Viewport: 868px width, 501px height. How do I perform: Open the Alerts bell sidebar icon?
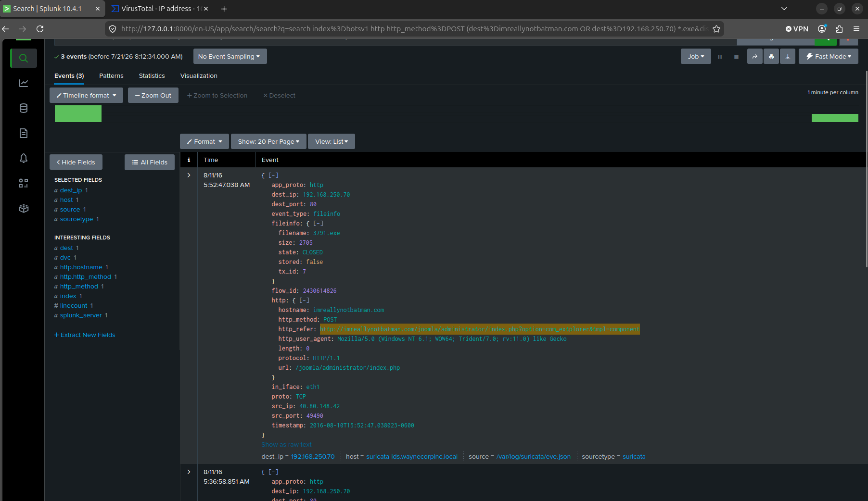[24, 158]
